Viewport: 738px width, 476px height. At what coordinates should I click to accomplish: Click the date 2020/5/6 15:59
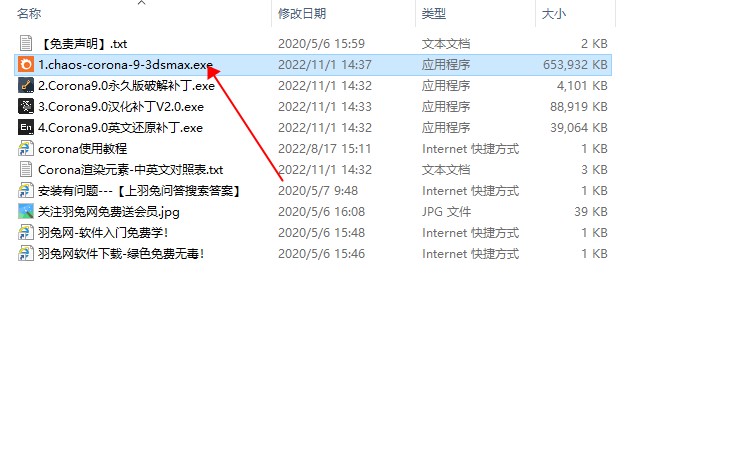(x=321, y=44)
